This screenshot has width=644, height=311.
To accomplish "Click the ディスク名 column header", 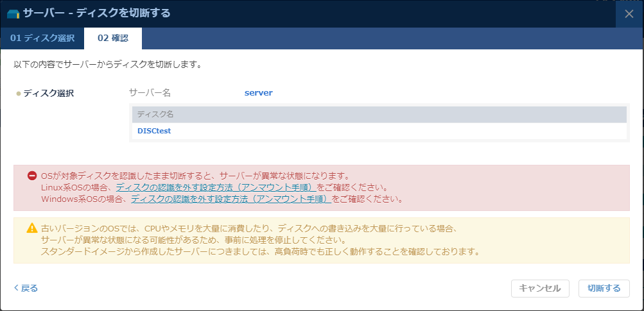I will (155, 114).
